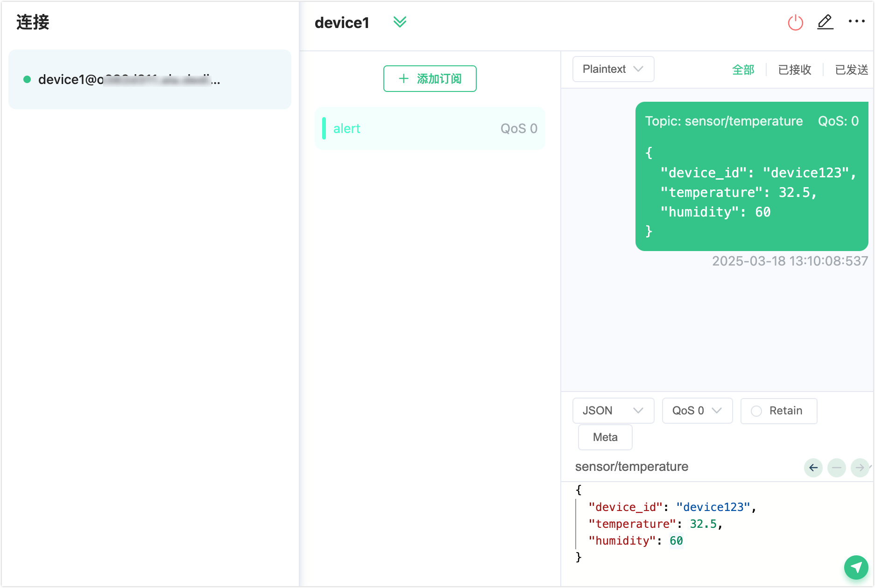
Task: Click the Meta button
Action: pyautogui.click(x=605, y=437)
